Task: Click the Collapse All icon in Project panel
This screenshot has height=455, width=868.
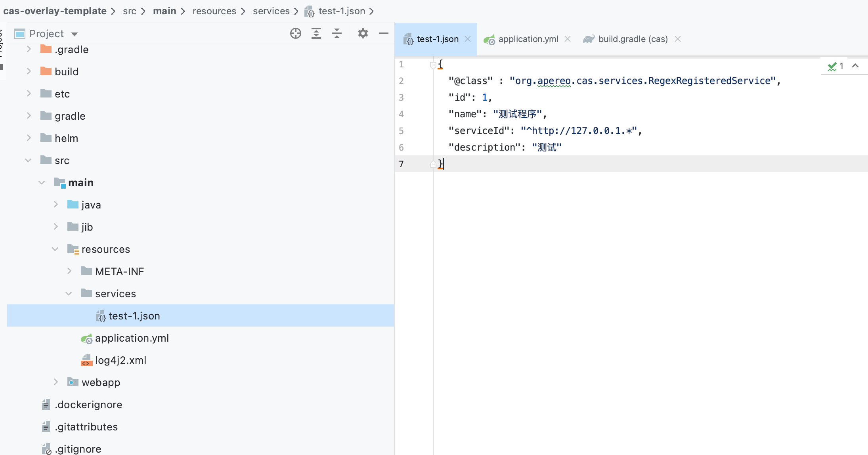Action: click(337, 33)
